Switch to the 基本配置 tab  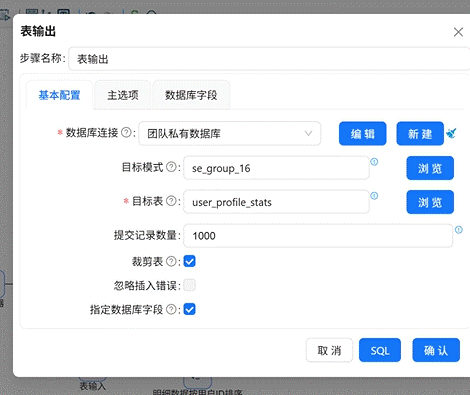point(59,95)
